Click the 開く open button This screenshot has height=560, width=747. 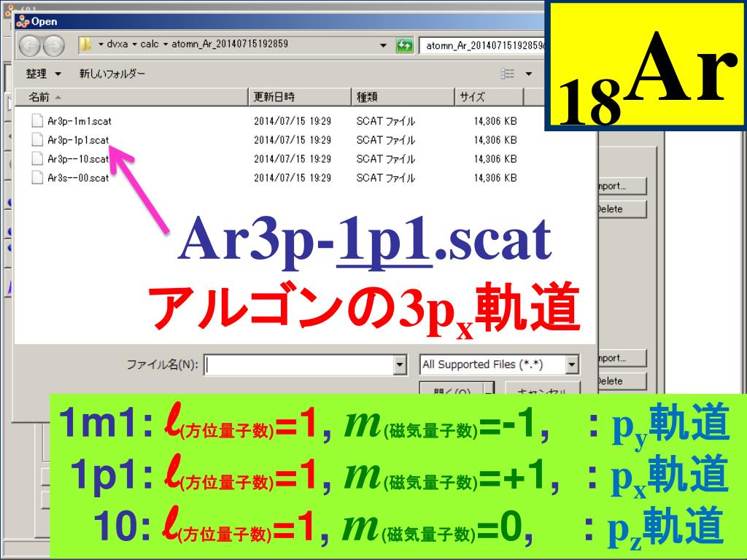pyautogui.click(x=452, y=389)
